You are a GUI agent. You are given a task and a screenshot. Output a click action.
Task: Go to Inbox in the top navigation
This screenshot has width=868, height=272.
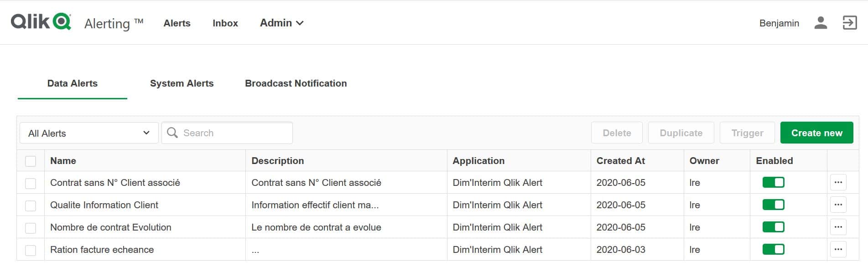coord(225,23)
